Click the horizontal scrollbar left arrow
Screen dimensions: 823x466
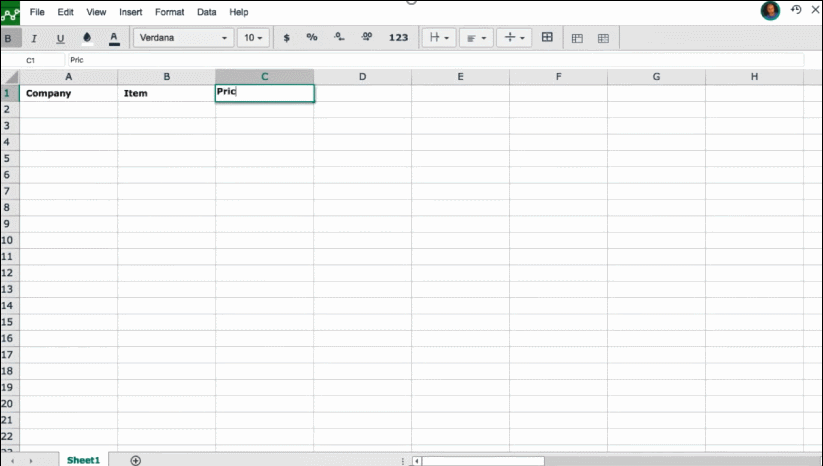pos(416,461)
